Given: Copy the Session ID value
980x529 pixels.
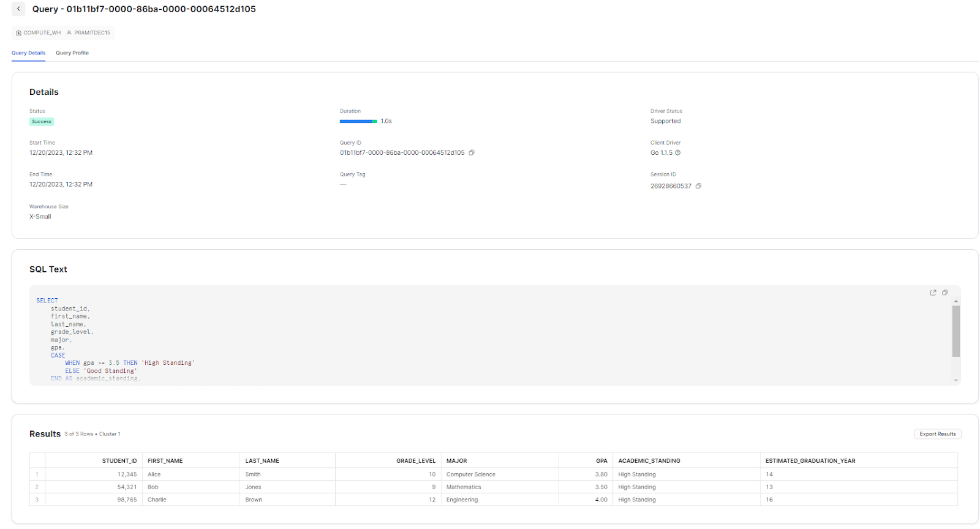Looking at the screenshot, I should 698,186.
